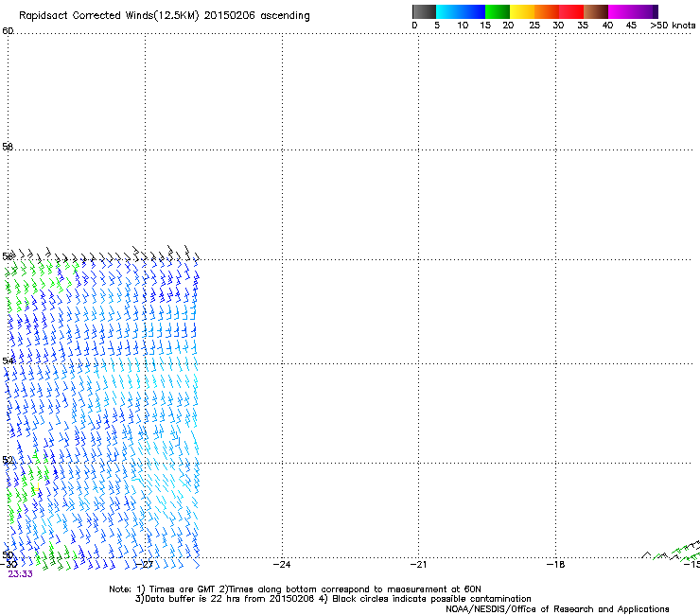
Task: Click the longitude label -21
Action: click(x=418, y=565)
